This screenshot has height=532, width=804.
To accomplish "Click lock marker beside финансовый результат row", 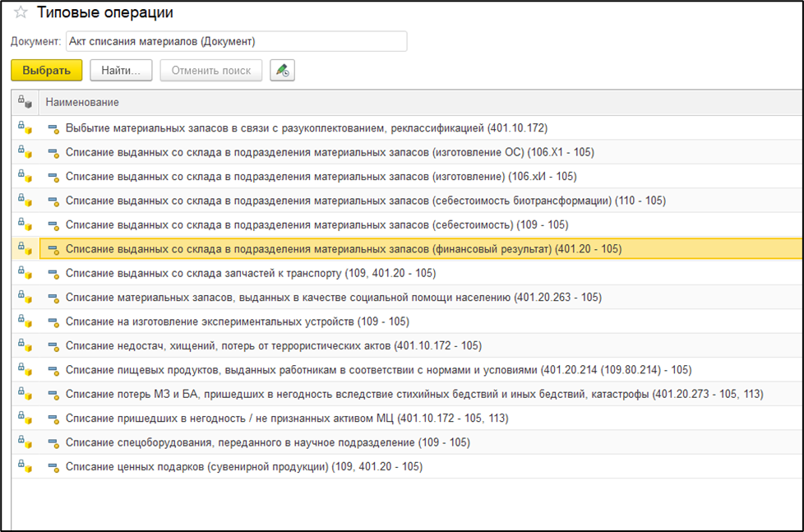I will pyautogui.click(x=25, y=248).
